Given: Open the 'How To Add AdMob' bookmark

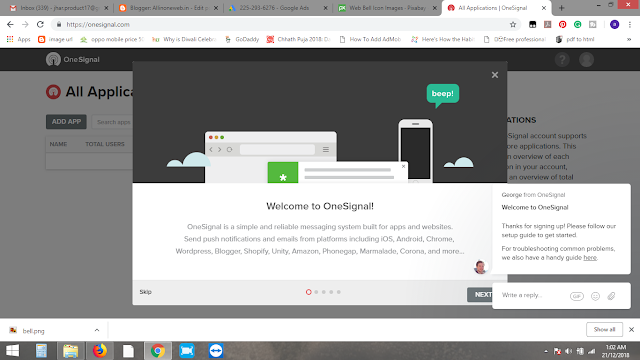Looking at the screenshot, I should coord(370,39).
